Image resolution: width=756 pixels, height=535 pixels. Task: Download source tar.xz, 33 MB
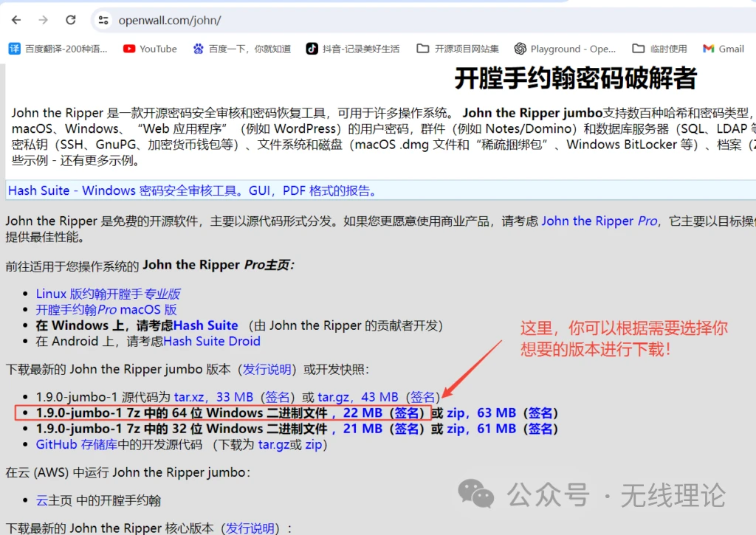213,397
